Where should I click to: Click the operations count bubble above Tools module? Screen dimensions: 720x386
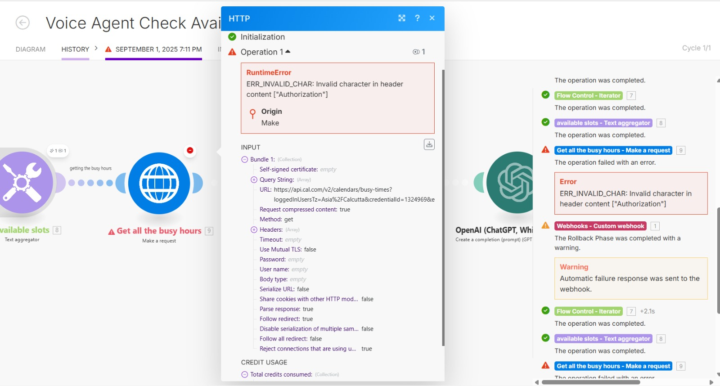tap(58, 151)
